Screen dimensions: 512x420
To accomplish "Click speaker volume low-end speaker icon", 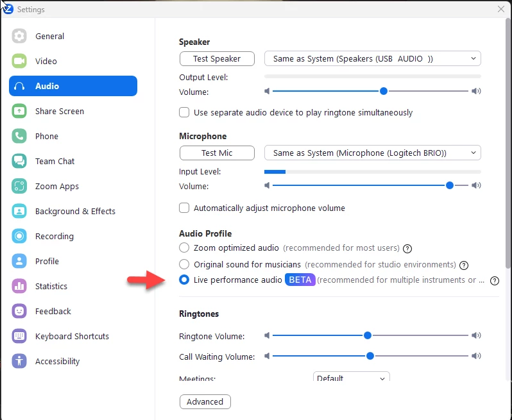I will (x=267, y=91).
